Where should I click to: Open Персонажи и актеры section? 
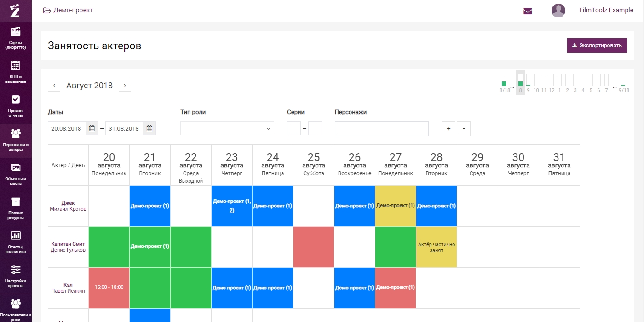pyautogui.click(x=16, y=141)
